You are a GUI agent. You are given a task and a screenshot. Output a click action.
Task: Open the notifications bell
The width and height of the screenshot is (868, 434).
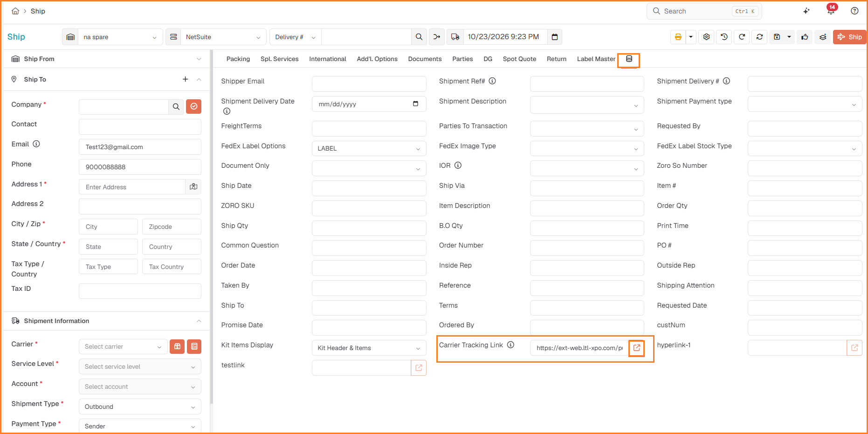831,11
